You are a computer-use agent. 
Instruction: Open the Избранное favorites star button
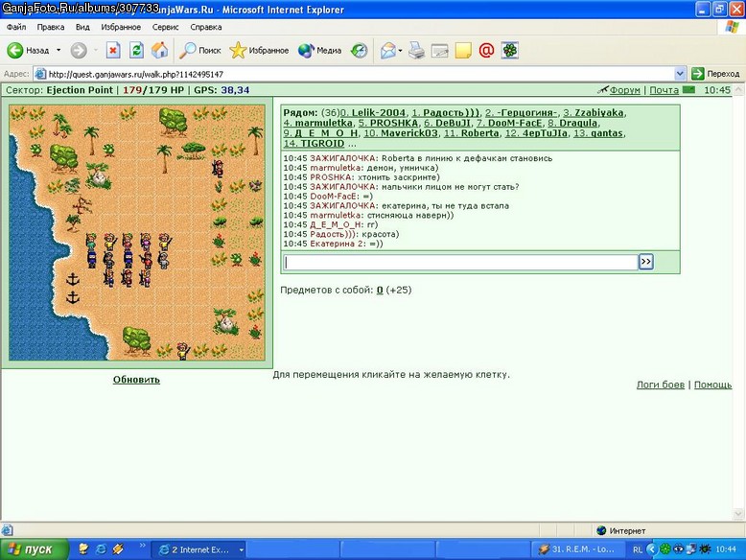tap(259, 50)
